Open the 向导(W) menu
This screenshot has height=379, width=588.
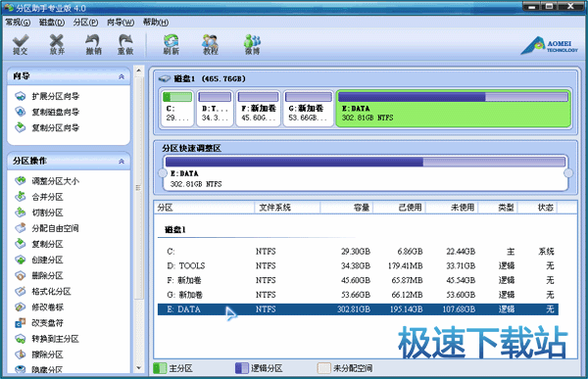tap(121, 23)
